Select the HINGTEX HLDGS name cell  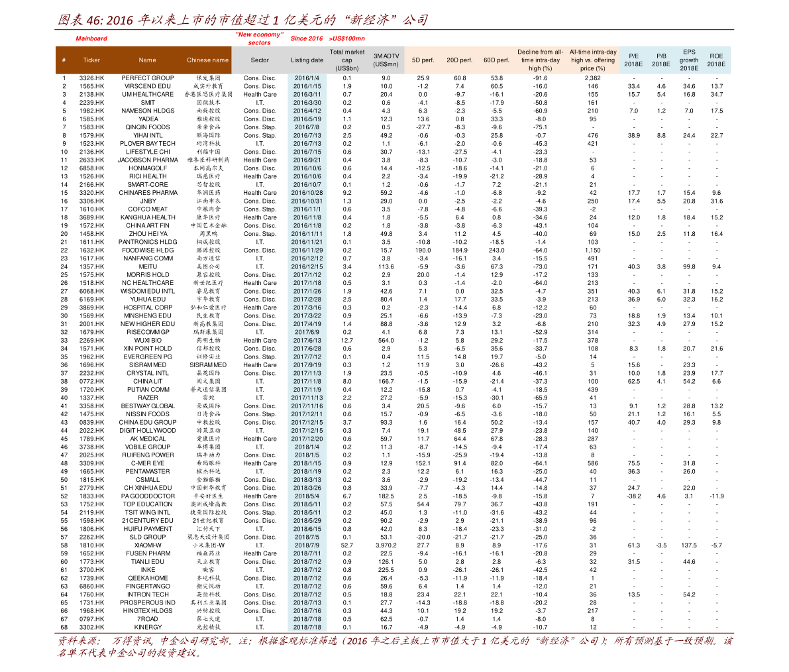(x=148, y=610)
